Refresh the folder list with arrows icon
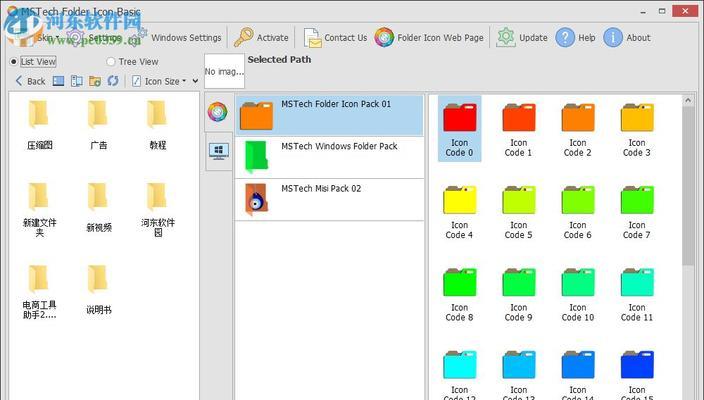The image size is (704, 400). click(x=113, y=81)
